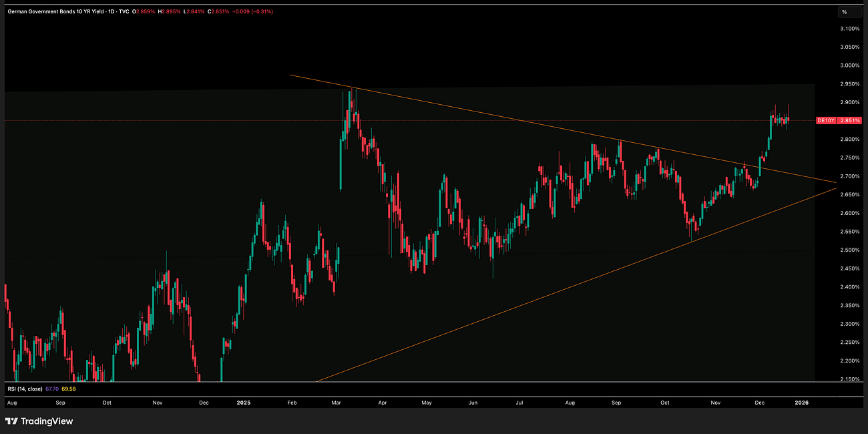Click the Sep label on the time axis
This screenshot has width=868, height=434.
(x=60, y=403)
